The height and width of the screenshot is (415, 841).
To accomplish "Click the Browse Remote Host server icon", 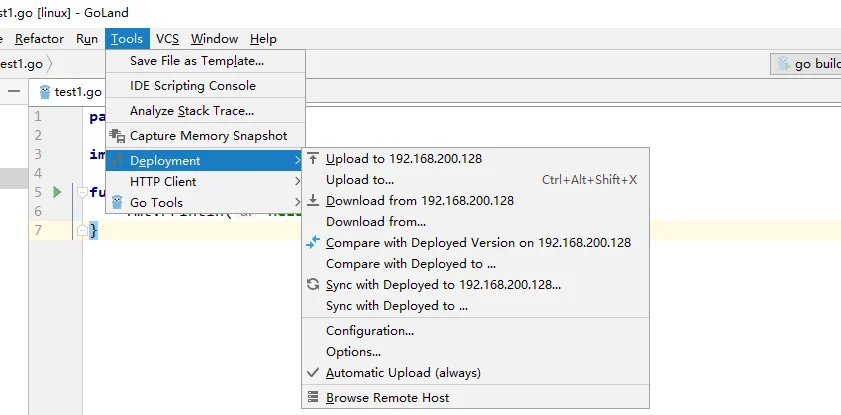I will click(313, 397).
